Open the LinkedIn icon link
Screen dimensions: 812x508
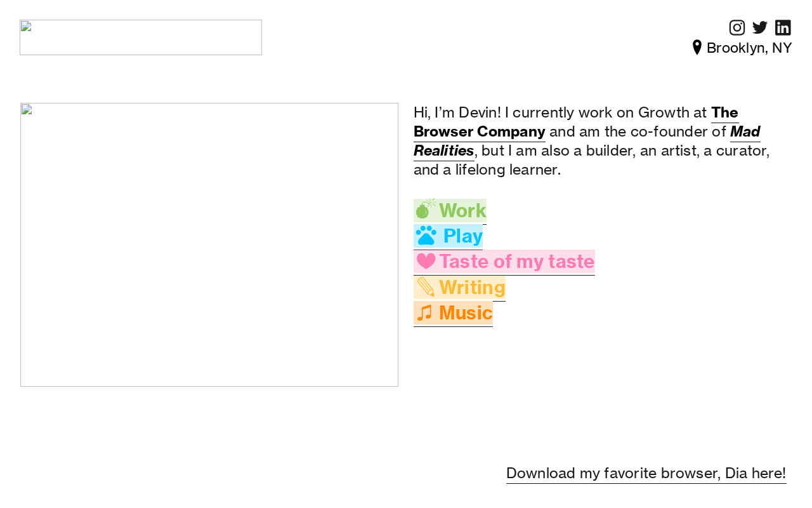pyautogui.click(x=783, y=28)
